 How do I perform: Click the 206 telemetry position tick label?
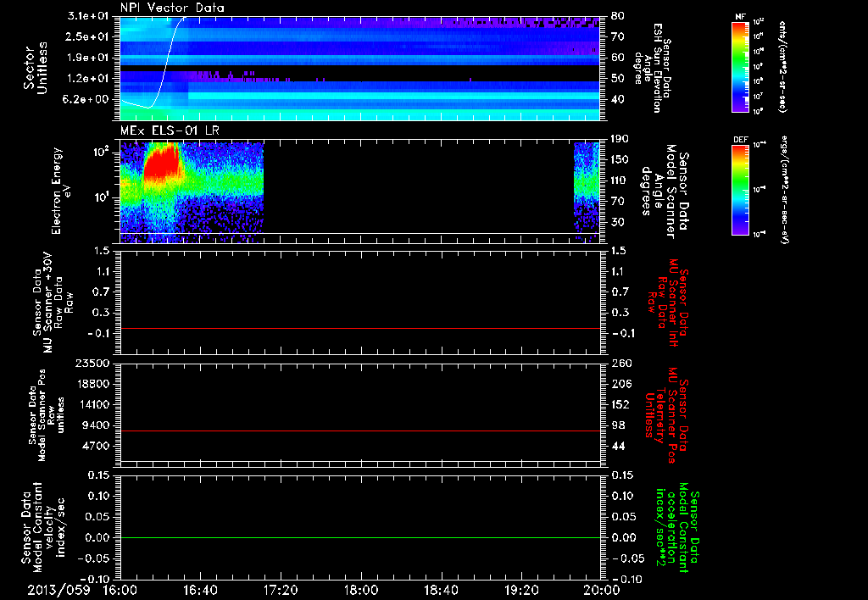click(620, 384)
